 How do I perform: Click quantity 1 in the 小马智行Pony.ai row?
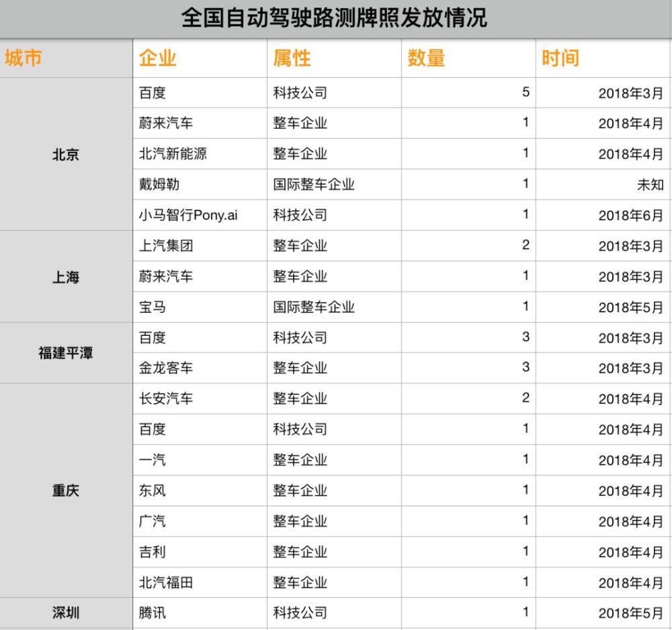[526, 214]
